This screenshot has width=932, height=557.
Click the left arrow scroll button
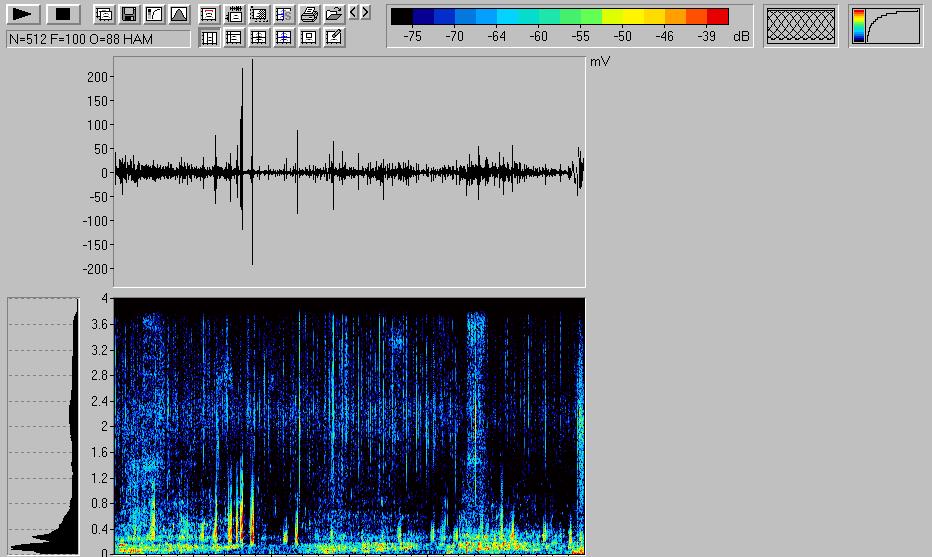pyautogui.click(x=353, y=13)
